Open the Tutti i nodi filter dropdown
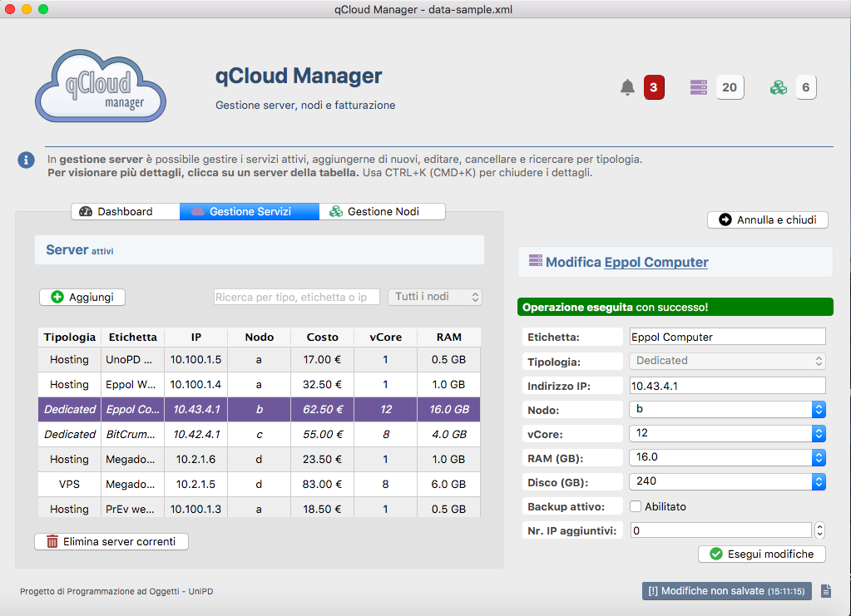The width and height of the screenshot is (851, 616). coord(435,297)
